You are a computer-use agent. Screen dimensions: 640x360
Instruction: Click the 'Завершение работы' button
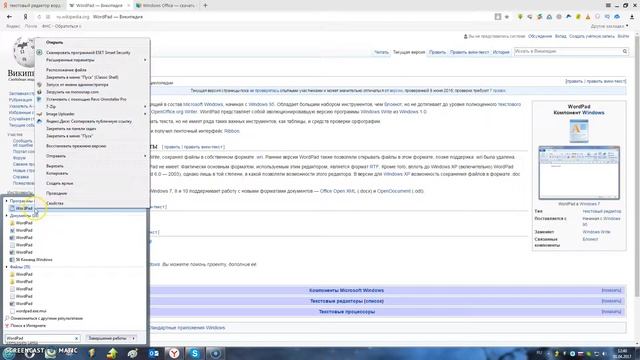pyautogui.click(x=108, y=338)
